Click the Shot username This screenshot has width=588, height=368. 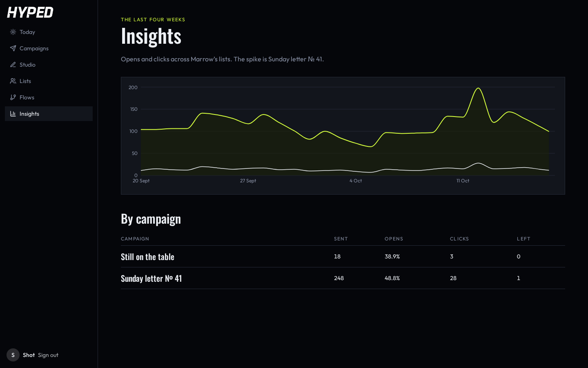(29, 355)
